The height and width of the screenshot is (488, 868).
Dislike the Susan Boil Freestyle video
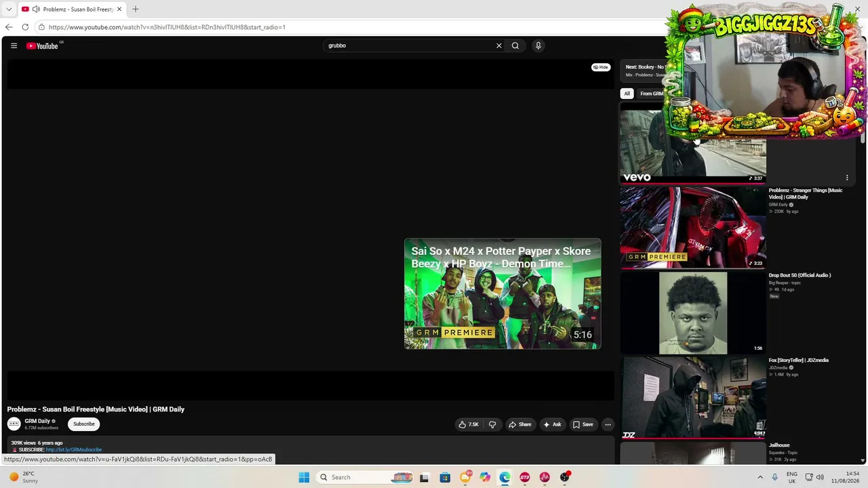coord(492,424)
